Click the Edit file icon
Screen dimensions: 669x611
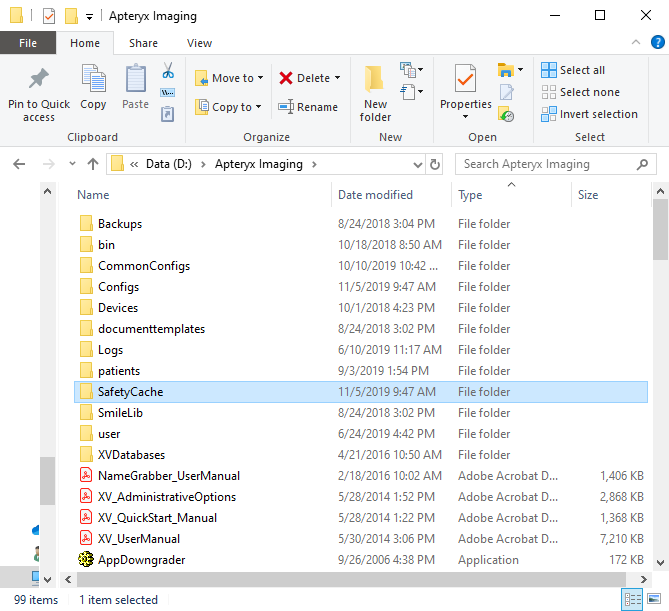click(x=506, y=92)
